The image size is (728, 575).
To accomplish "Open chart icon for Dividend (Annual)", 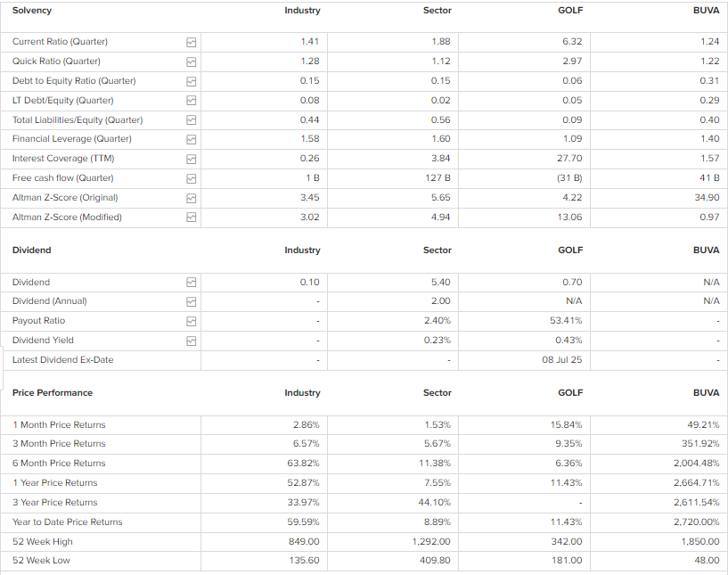I will click(x=191, y=301).
